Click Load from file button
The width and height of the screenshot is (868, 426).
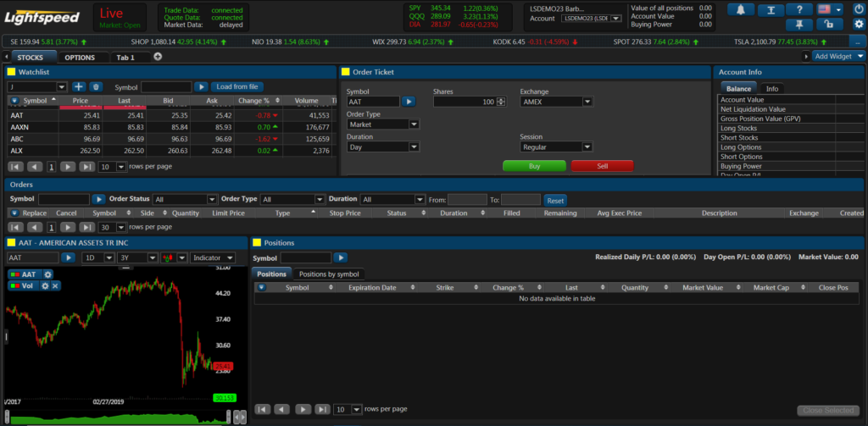[x=237, y=87]
